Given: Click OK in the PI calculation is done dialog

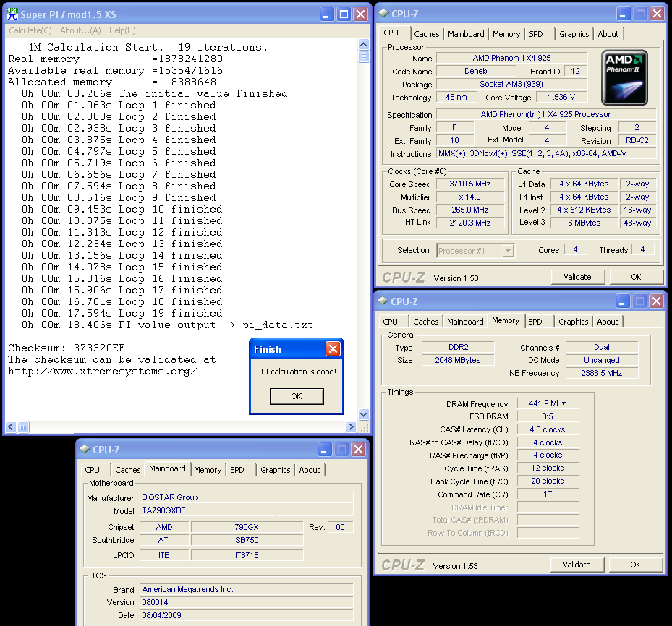Looking at the screenshot, I should 297,396.
